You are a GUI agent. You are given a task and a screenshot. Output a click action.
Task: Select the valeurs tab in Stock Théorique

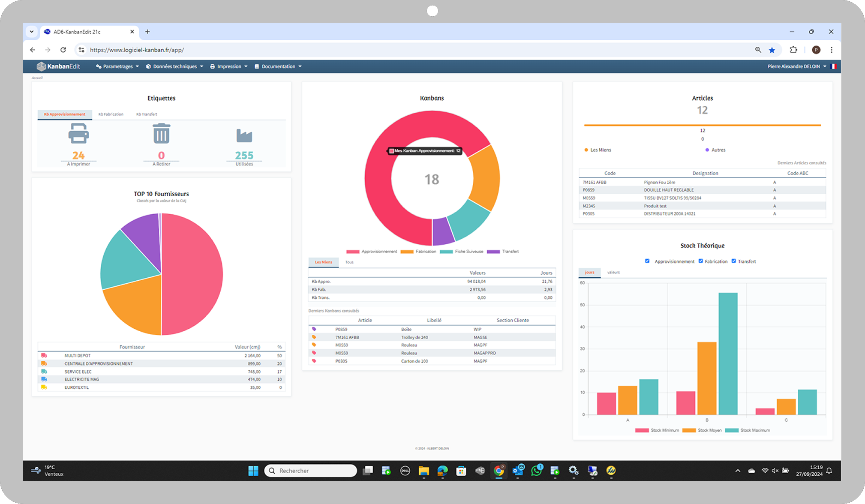tap(613, 273)
